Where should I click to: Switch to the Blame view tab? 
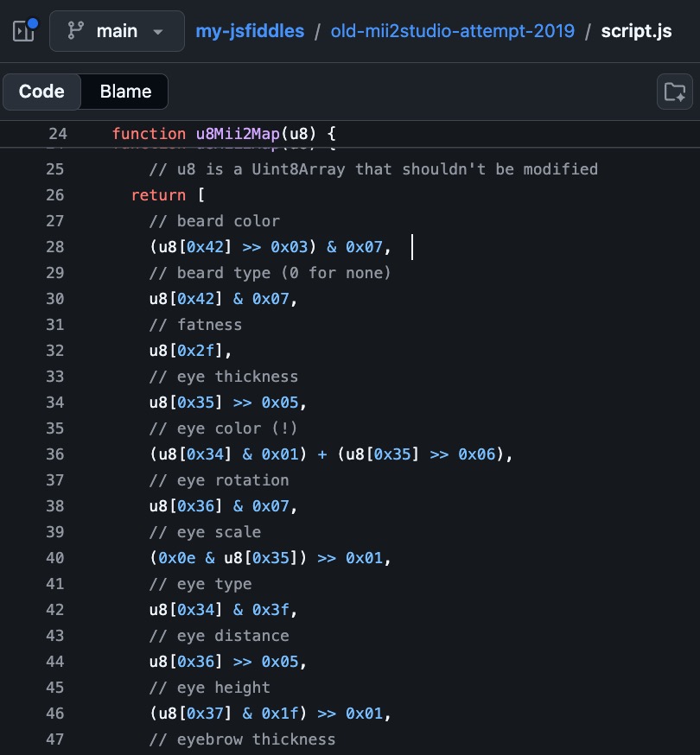[x=125, y=92]
